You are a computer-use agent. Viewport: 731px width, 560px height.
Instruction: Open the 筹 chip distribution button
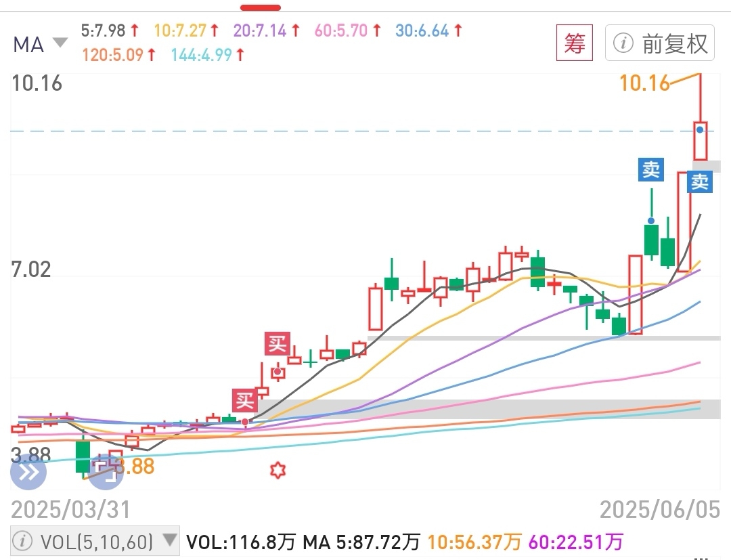[575, 43]
